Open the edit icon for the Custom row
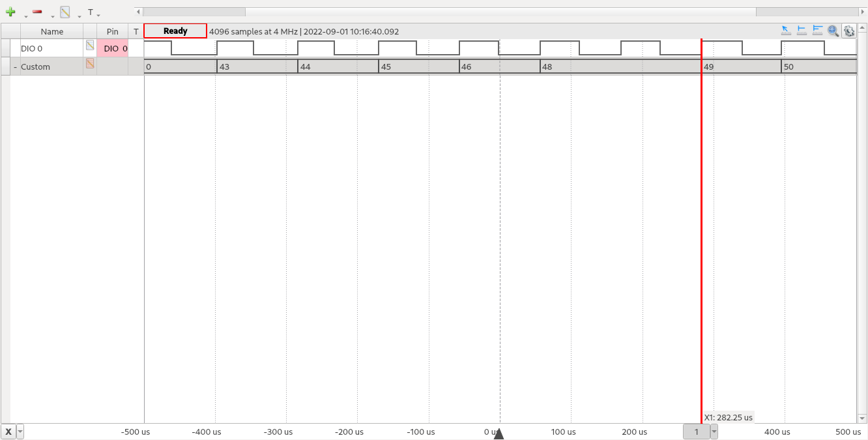This screenshot has width=868, height=440. 90,63
